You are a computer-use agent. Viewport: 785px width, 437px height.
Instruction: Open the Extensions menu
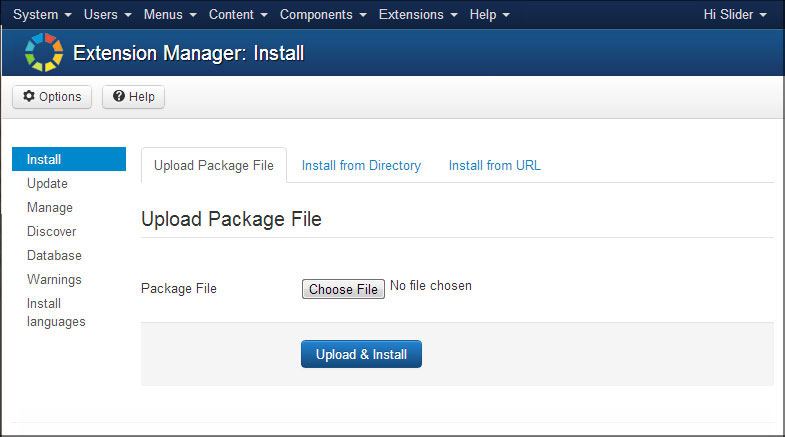pyautogui.click(x=418, y=15)
